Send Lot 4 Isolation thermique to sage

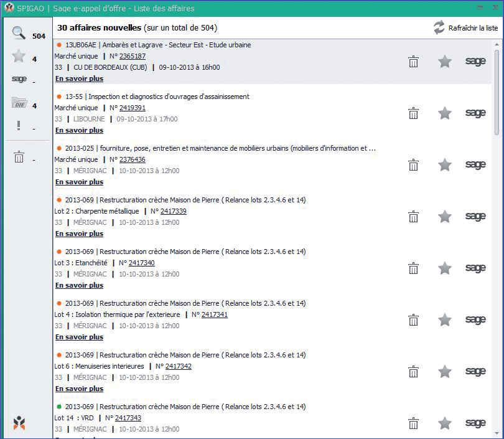click(x=475, y=319)
